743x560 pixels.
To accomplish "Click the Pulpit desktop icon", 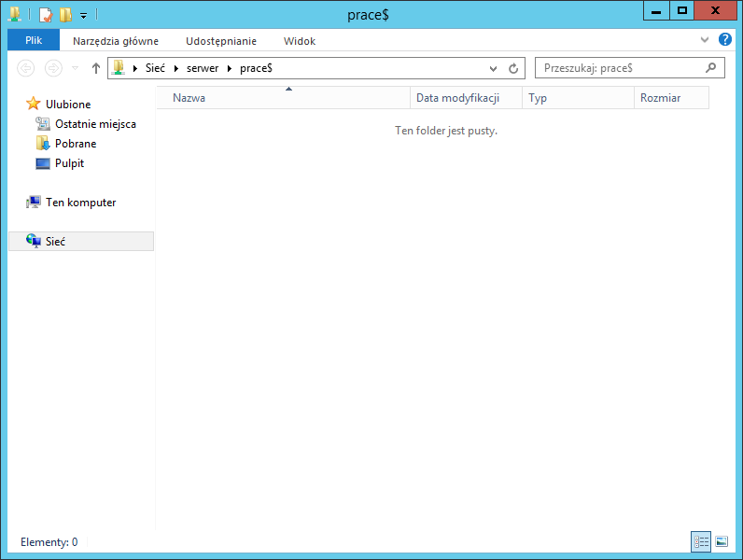I will tap(43, 163).
